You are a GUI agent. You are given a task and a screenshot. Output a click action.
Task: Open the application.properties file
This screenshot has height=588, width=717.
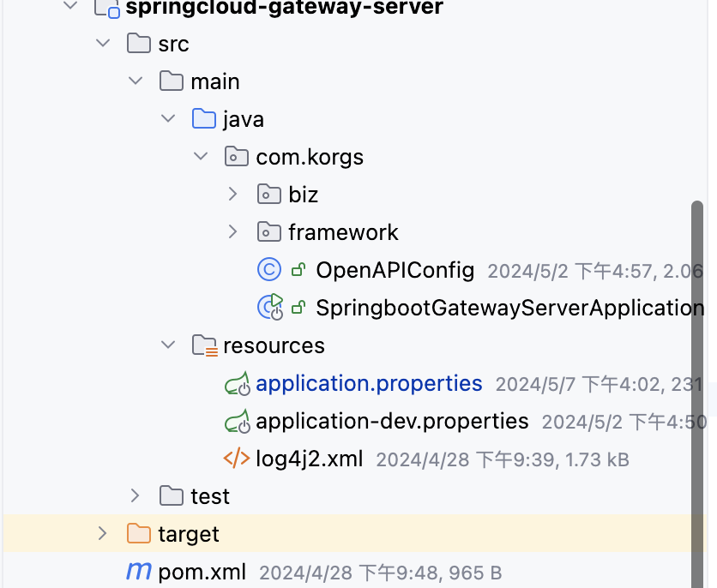[x=369, y=382]
